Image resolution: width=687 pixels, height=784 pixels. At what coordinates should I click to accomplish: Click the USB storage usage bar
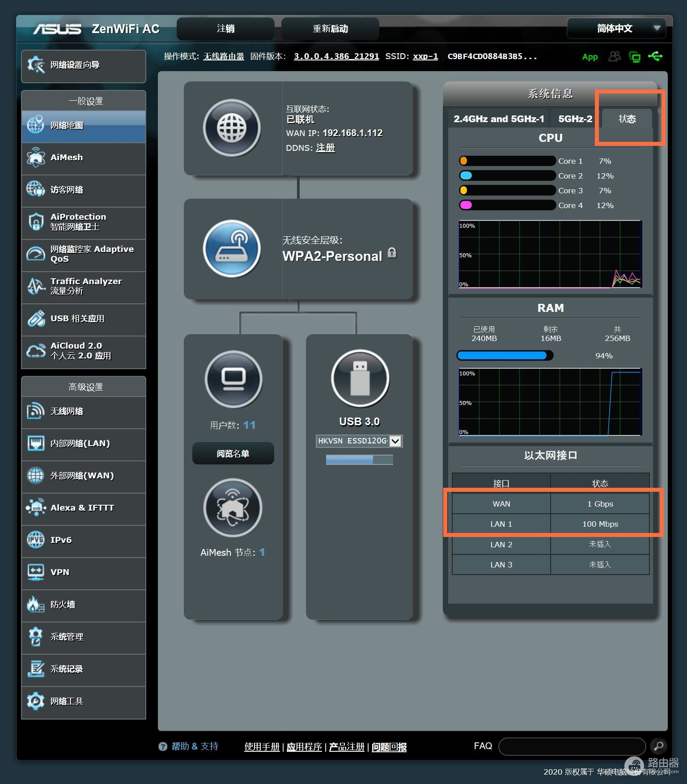359,460
